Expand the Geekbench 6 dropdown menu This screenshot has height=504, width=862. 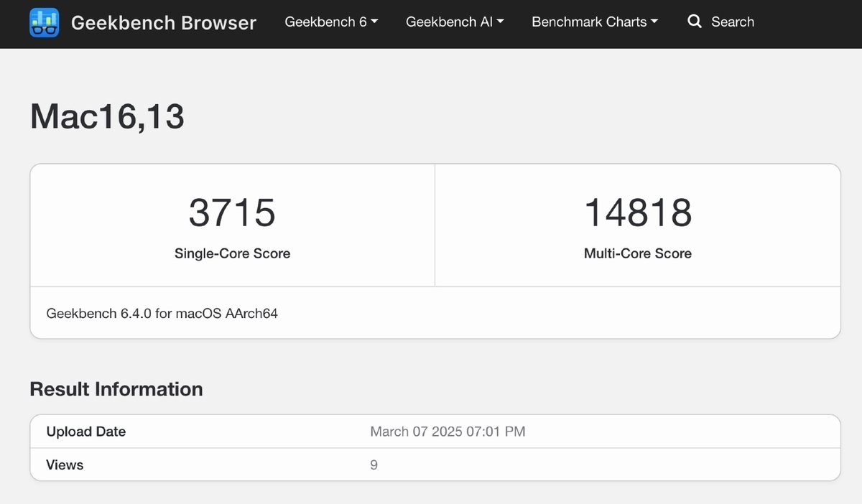pos(331,22)
